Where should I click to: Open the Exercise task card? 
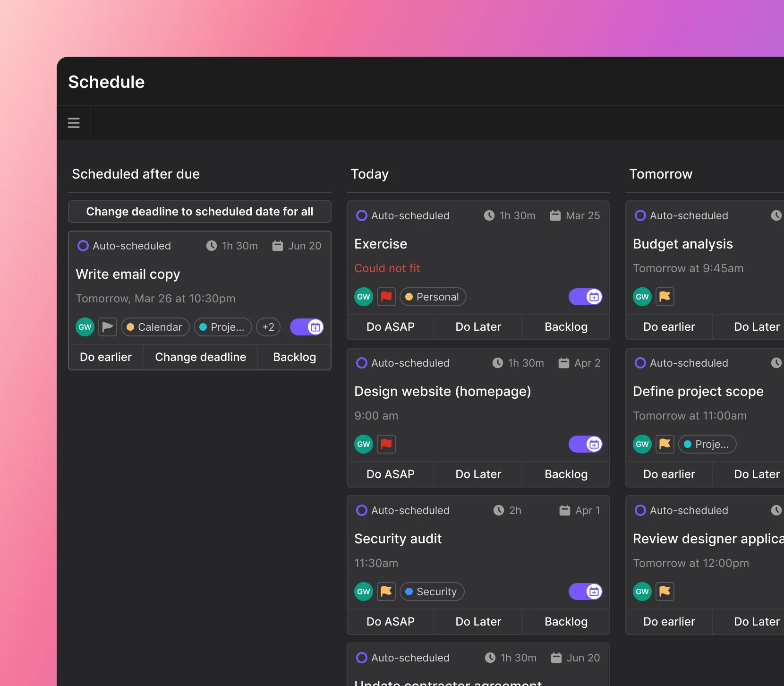381,244
